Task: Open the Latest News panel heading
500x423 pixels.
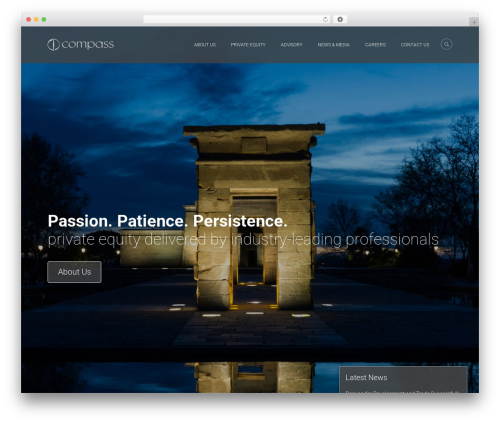Action: [366, 377]
